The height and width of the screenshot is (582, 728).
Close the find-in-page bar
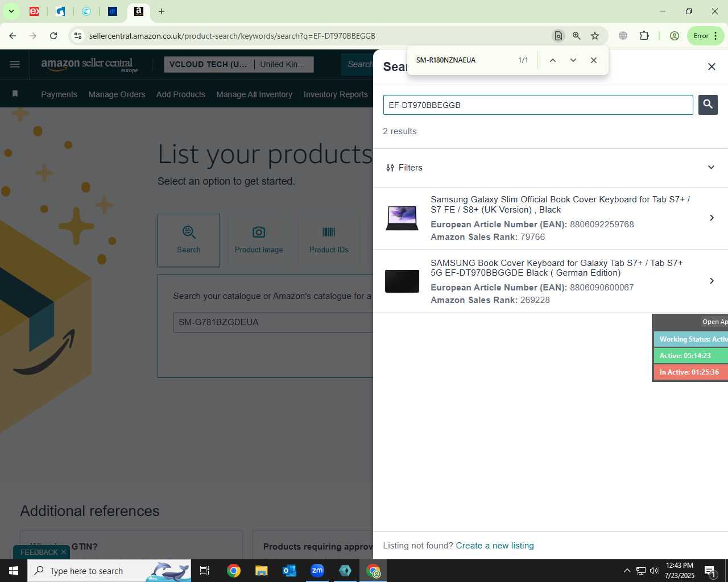click(x=594, y=60)
